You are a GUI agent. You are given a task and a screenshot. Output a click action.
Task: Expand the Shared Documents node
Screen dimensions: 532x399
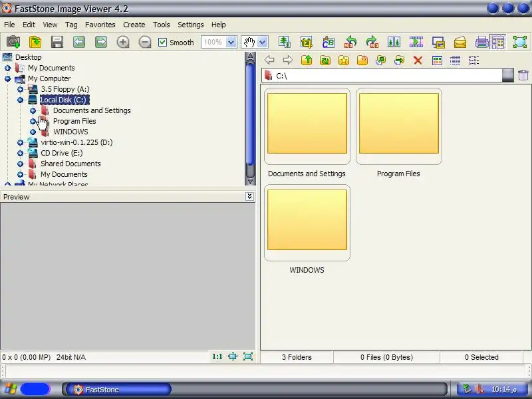pyautogui.click(x=20, y=164)
